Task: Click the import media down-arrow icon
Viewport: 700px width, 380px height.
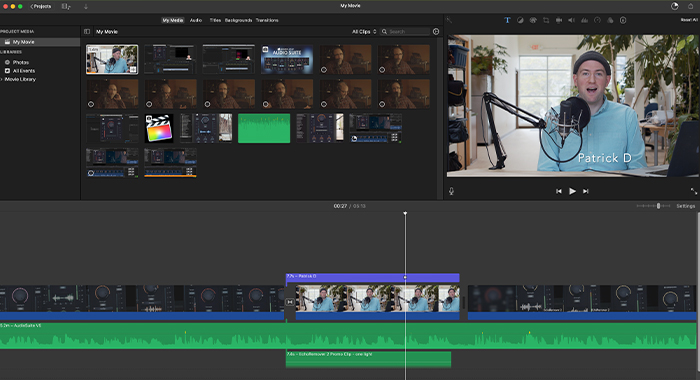Action: pyautogui.click(x=86, y=6)
